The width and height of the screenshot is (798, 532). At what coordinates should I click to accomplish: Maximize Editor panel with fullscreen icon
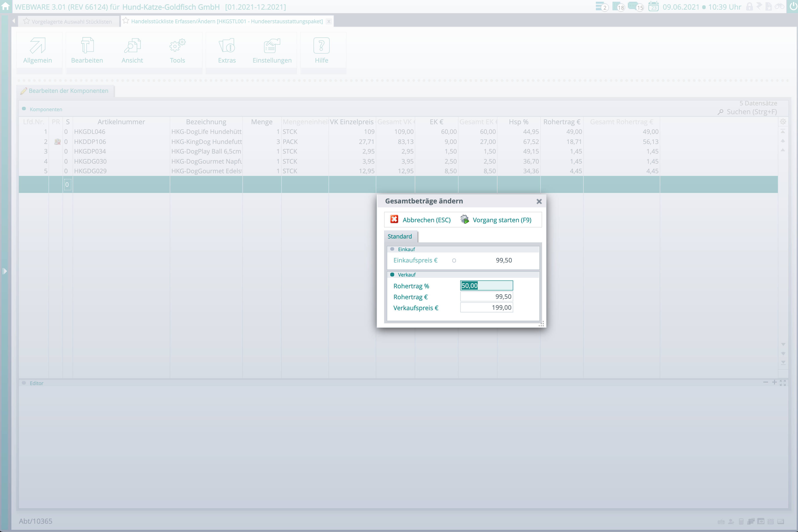(x=783, y=383)
